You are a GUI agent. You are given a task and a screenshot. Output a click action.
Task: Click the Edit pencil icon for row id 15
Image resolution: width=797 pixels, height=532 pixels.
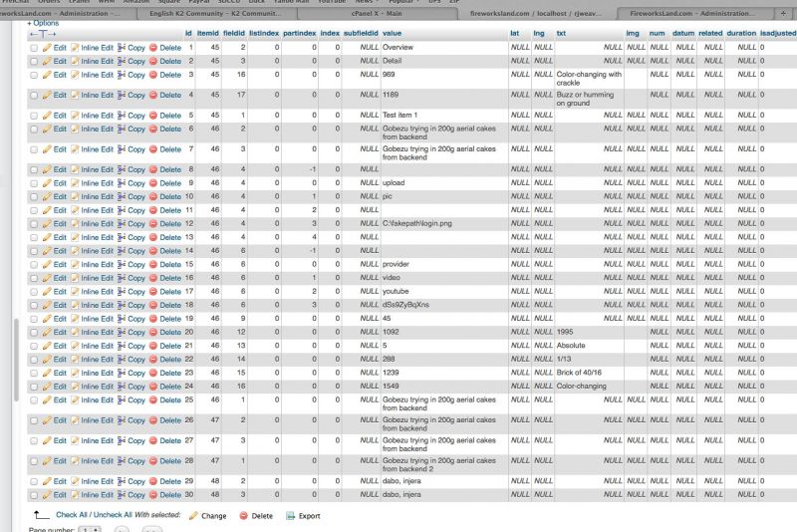coord(47,264)
